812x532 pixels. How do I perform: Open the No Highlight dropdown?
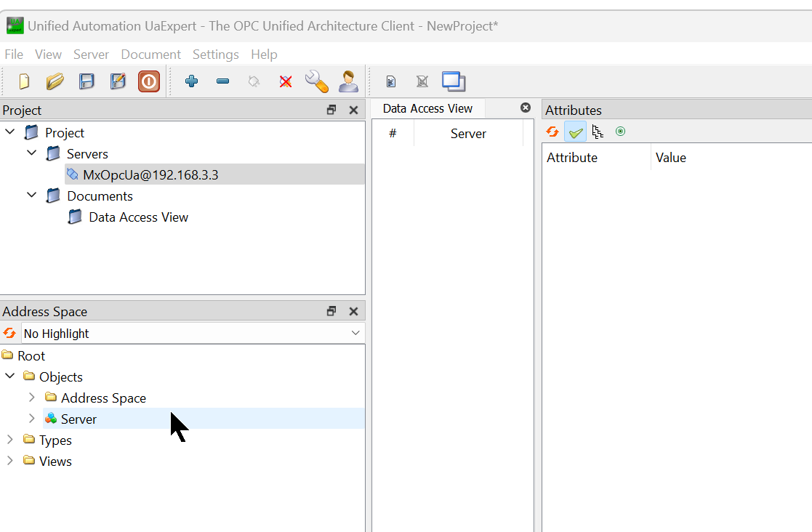193,334
